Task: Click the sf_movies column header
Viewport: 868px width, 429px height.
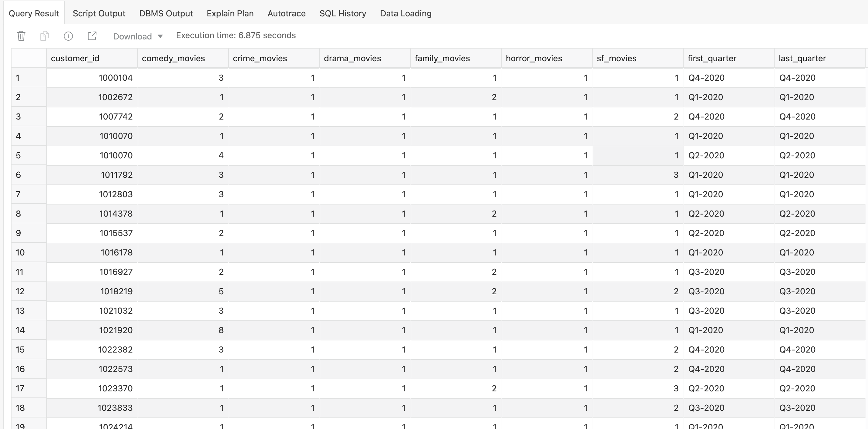Action: [x=616, y=58]
